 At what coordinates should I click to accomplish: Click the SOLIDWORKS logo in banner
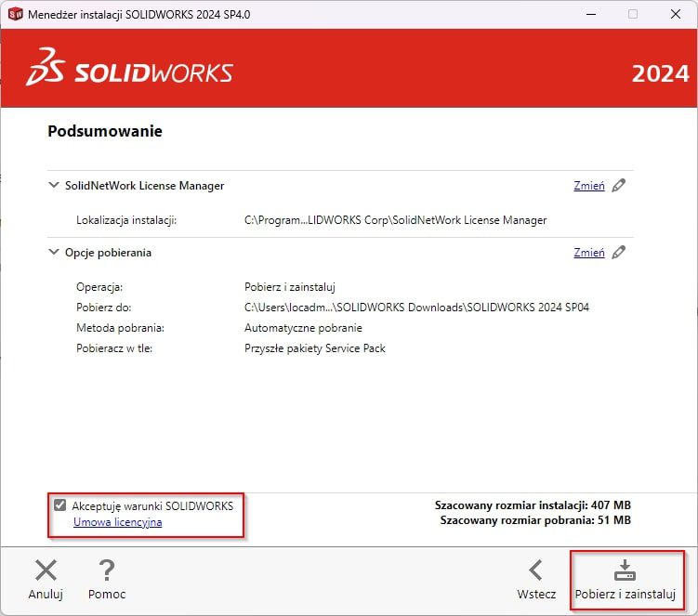(x=129, y=68)
